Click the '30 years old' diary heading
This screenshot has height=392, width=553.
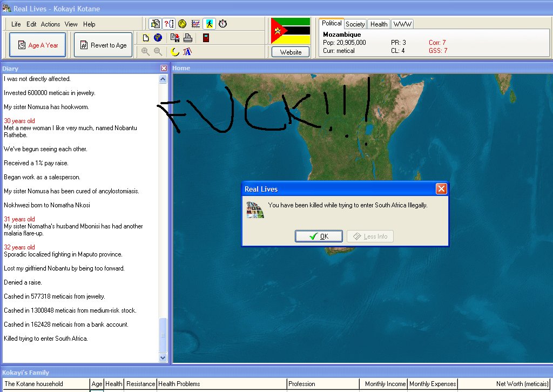[x=19, y=121]
